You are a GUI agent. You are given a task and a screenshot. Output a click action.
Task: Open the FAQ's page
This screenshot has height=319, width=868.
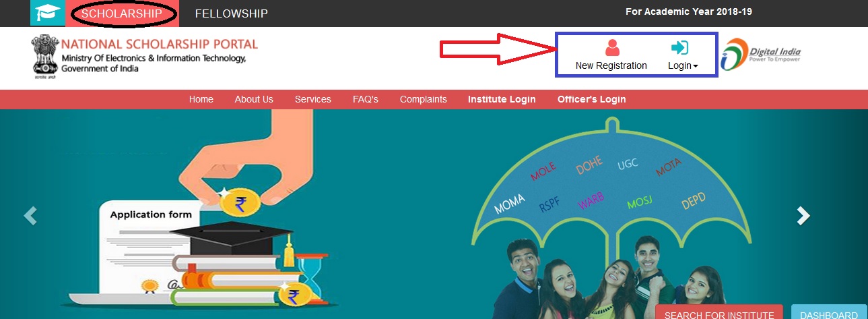366,99
